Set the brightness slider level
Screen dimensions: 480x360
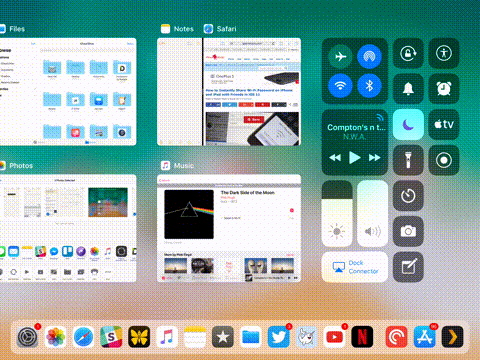point(337,213)
